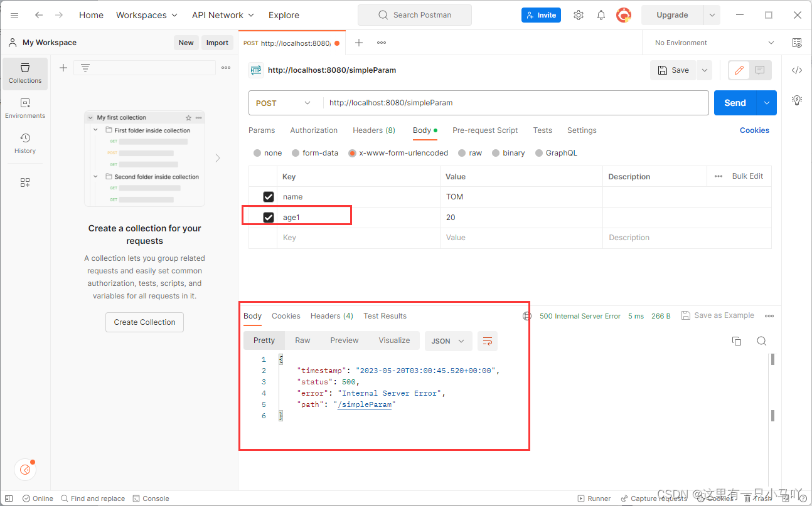
Task: Open the code snippet icon
Action: point(797,70)
